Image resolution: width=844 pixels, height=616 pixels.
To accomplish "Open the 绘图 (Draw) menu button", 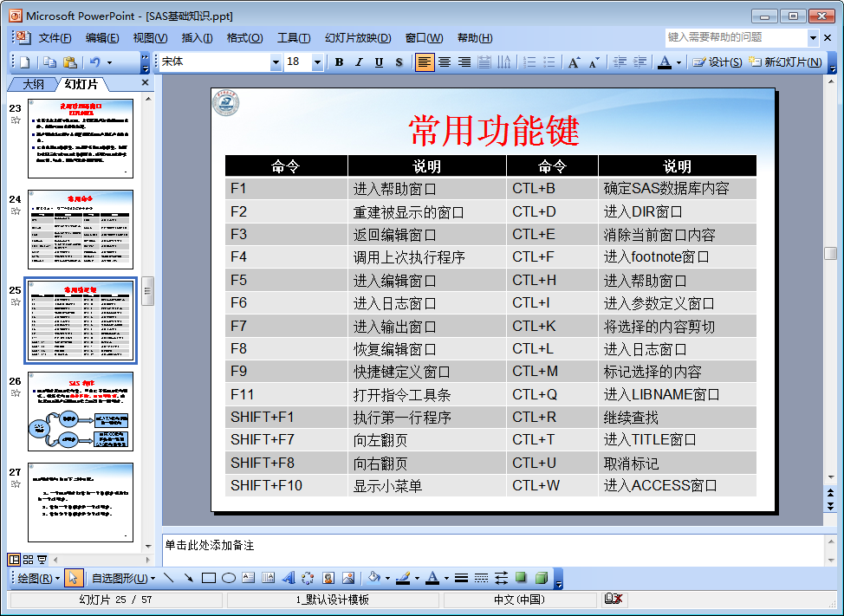I will [x=38, y=579].
